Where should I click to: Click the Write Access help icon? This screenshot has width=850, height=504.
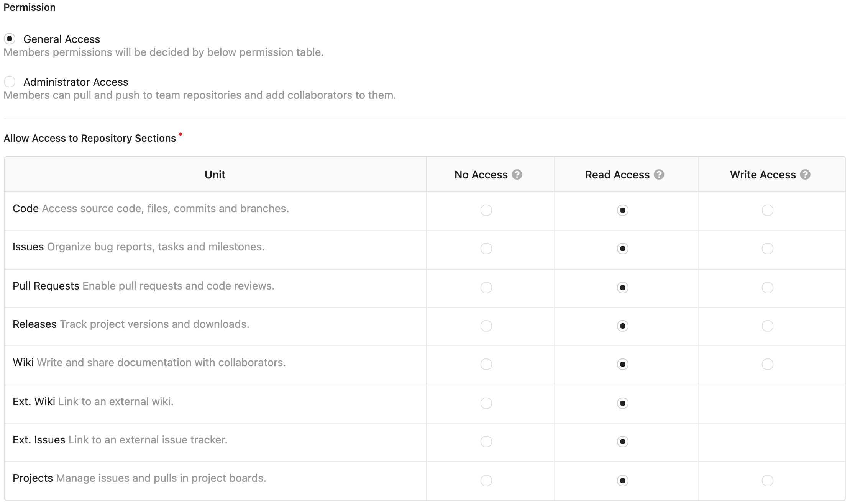[x=805, y=175]
